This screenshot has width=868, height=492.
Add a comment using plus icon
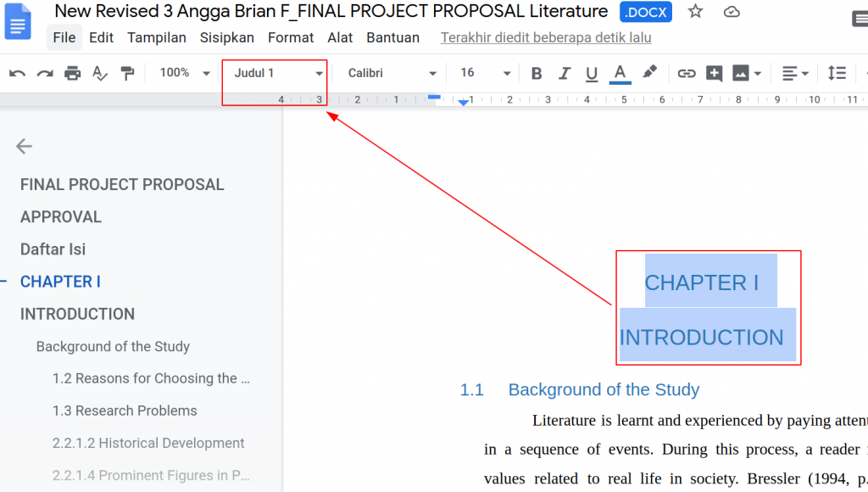click(715, 74)
